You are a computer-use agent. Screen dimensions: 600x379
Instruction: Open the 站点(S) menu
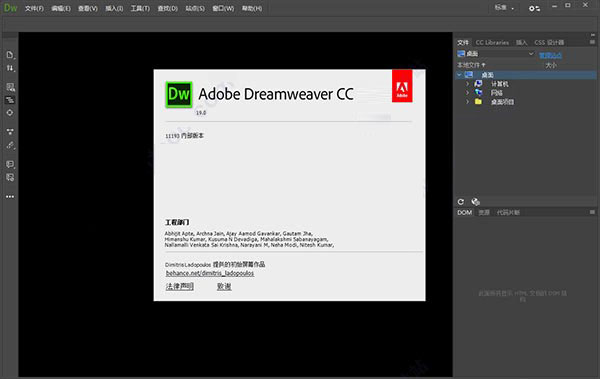pyautogui.click(x=195, y=8)
